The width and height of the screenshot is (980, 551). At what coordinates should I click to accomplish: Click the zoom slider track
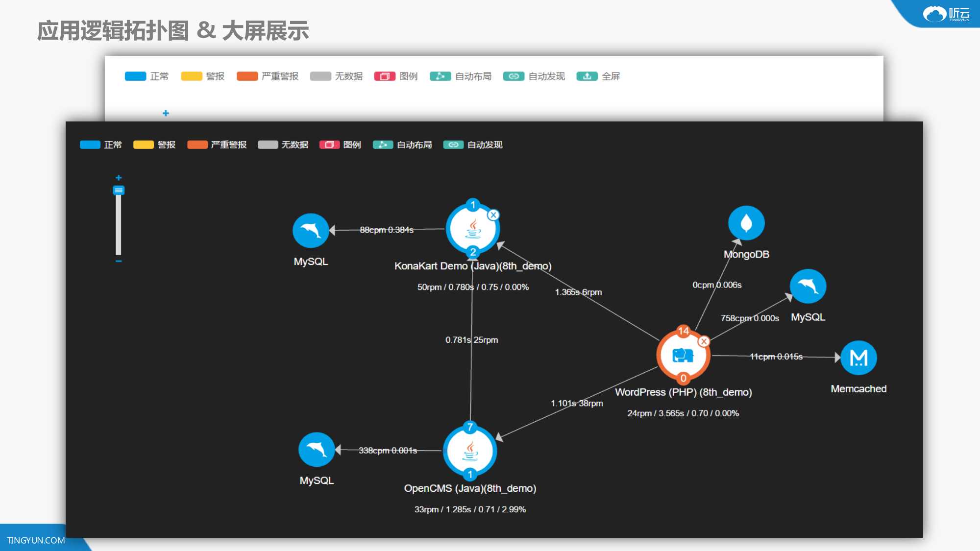pyautogui.click(x=119, y=224)
